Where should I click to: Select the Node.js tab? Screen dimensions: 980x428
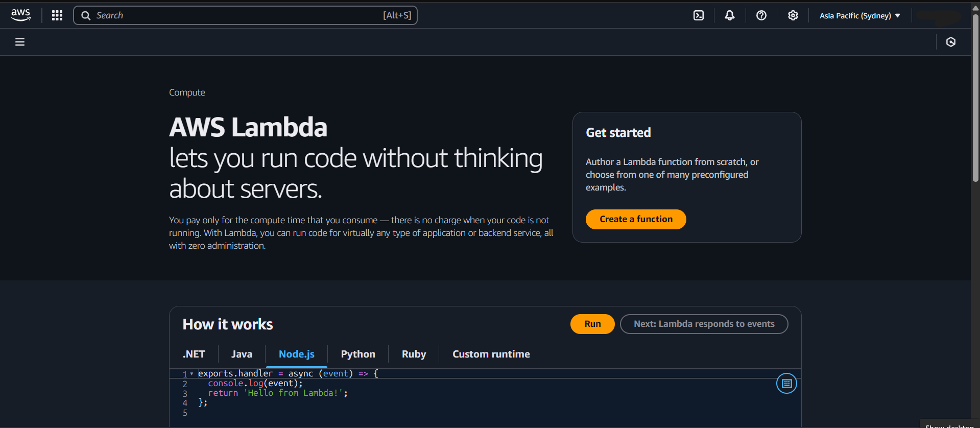tap(297, 354)
